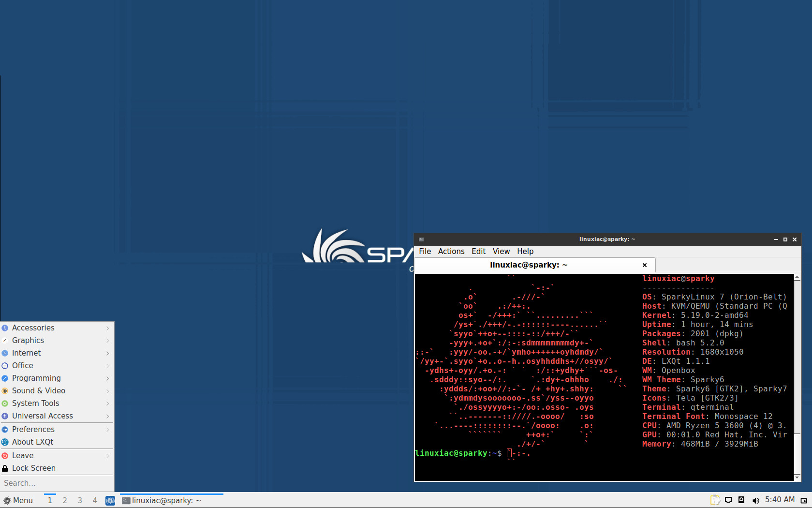The width and height of the screenshot is (812, 508).
Task: Expand the Accessories submenu arrow
Action: (108, 328)
